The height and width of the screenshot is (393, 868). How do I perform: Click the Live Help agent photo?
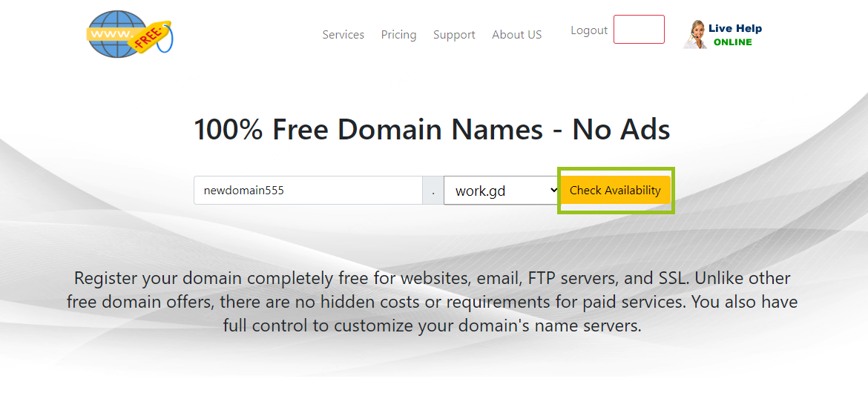click(695, 35)
